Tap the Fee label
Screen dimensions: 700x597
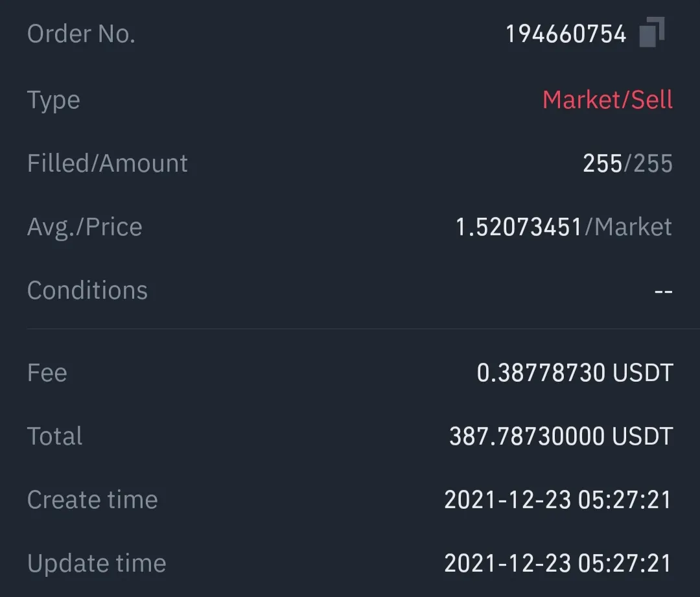(x=47, y=373)
